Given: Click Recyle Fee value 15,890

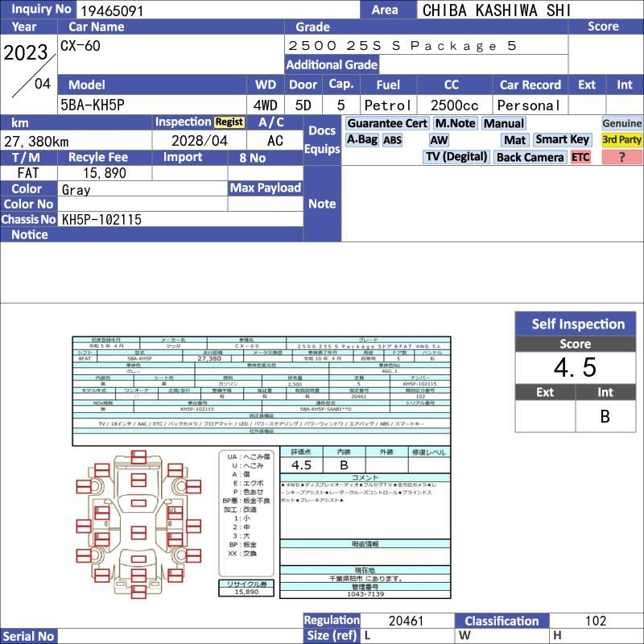Looking at the screenshot, I should coord(105,173).
